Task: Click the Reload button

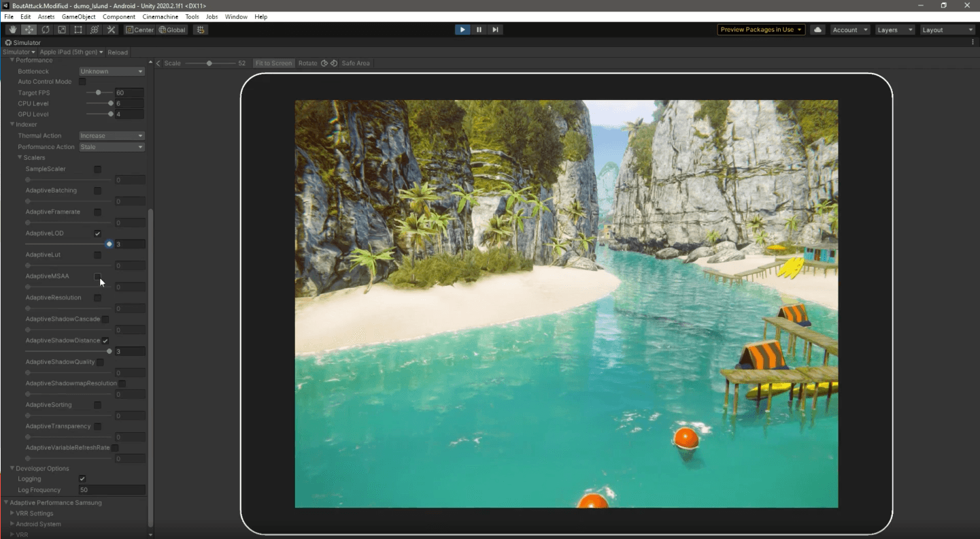Action: (118, 52)
